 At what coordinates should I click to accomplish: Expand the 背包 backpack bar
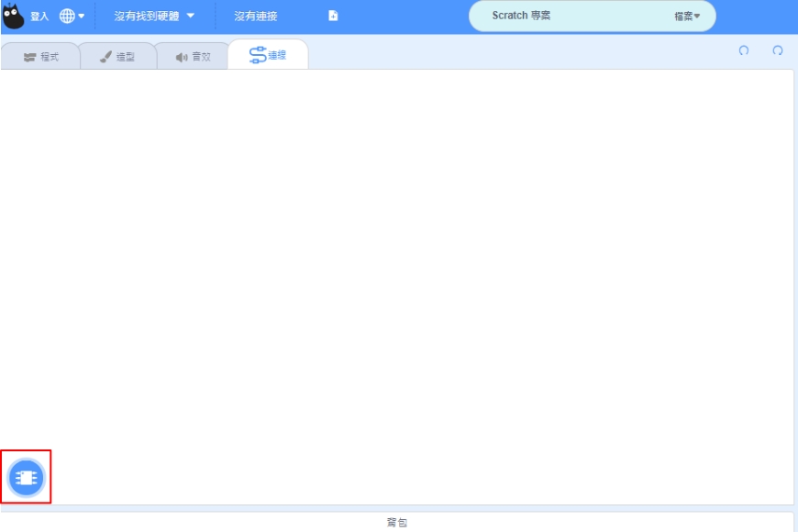point(396,523)
